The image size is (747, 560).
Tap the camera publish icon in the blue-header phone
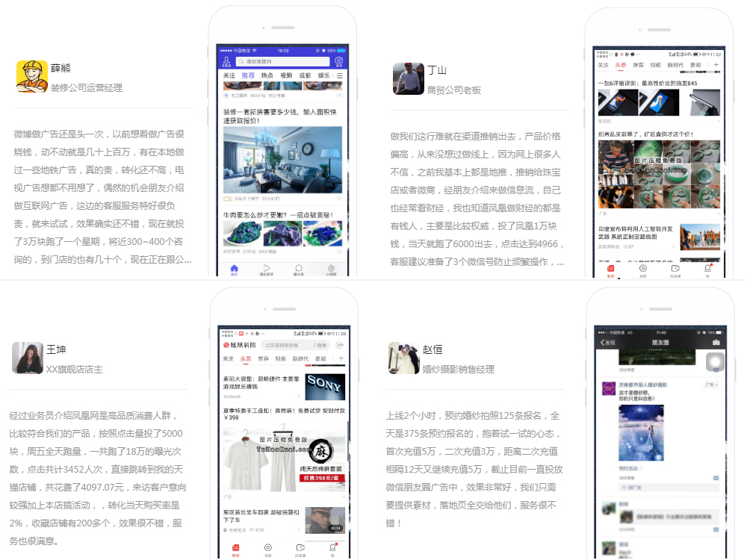(x=338, y=61)
